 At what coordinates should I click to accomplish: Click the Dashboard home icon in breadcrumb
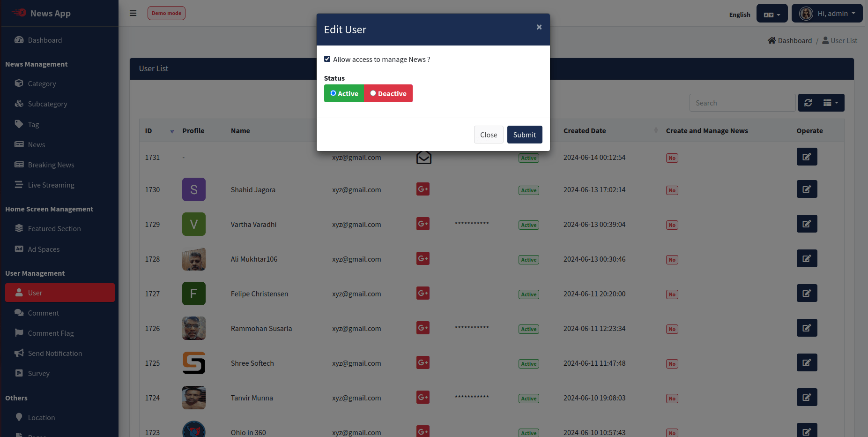pyautogui.click(x=772, y=41)
